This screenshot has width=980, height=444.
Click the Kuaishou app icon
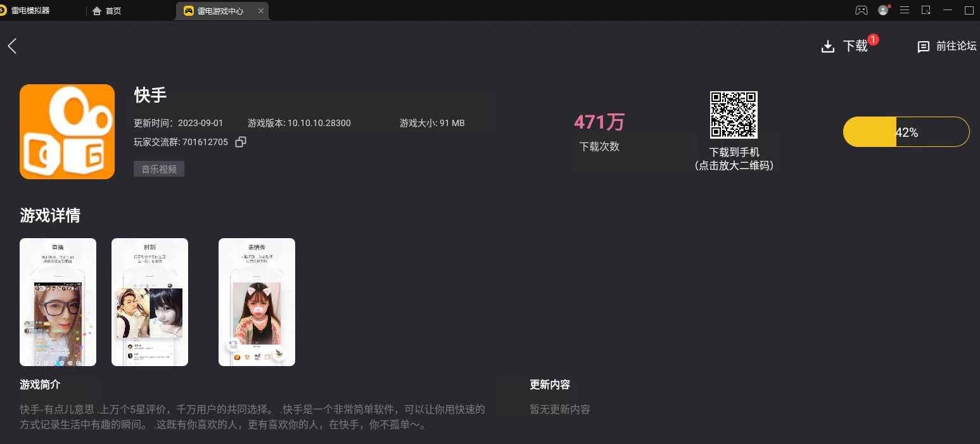point(67,132)
